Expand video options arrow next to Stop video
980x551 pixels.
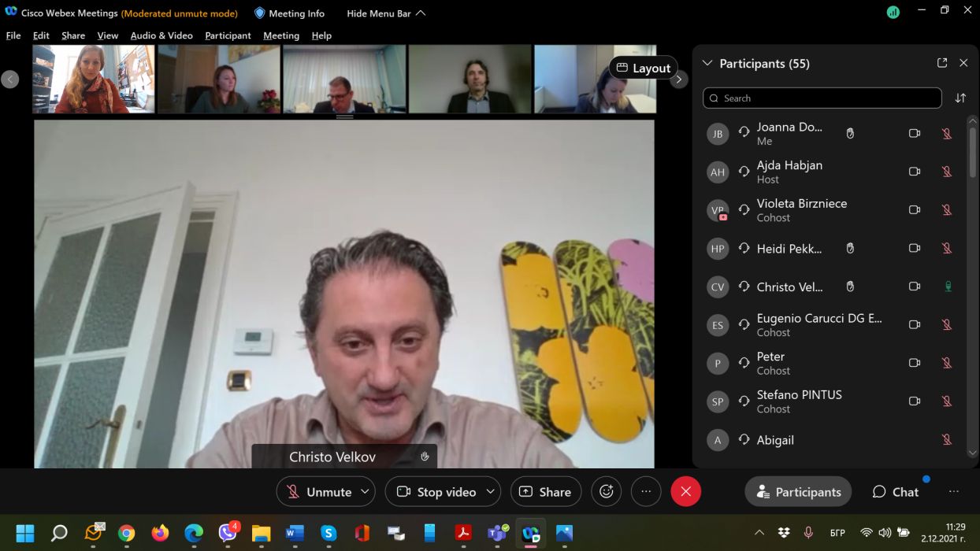tap(490, 491)
